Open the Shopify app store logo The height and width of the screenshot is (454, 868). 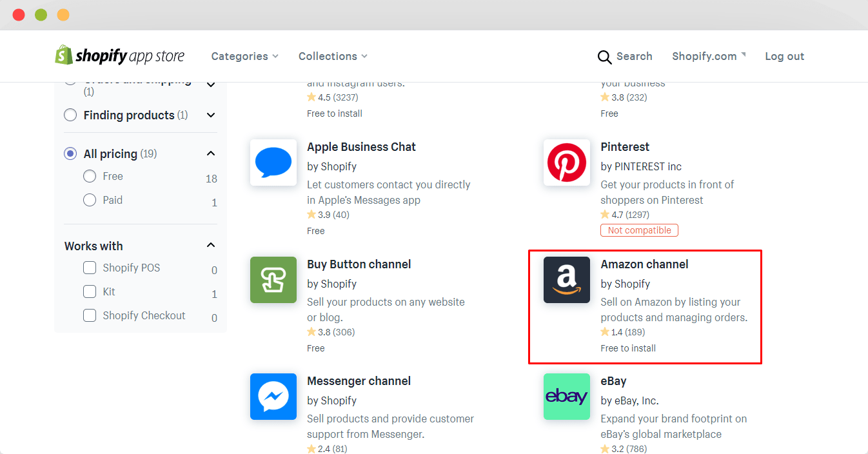[x=119, y=55]
